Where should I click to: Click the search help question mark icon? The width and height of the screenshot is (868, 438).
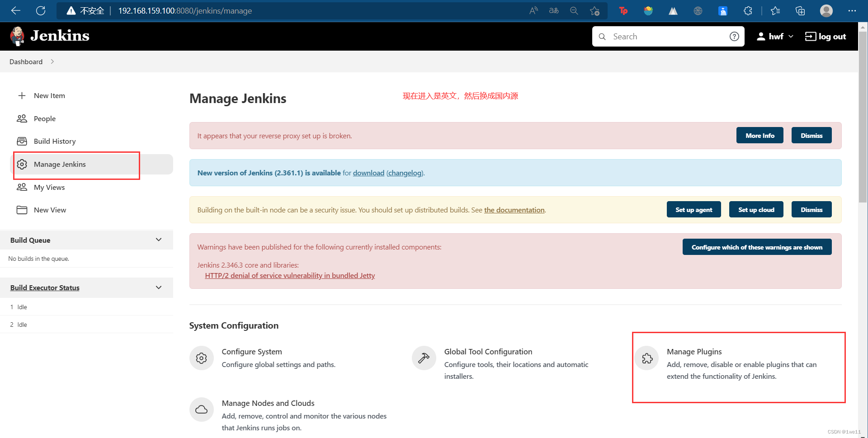pos(734,37)
